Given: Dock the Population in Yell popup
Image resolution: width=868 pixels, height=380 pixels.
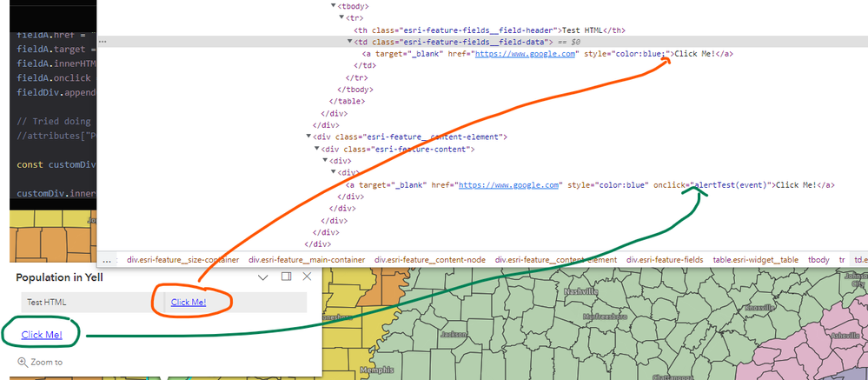Looking at the screenshot, I should (286, 277).
